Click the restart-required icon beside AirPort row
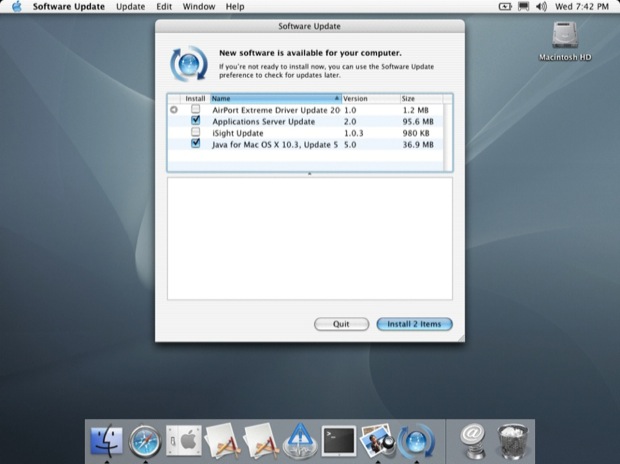The image size is (620, 464). click(x=174, y=110)
